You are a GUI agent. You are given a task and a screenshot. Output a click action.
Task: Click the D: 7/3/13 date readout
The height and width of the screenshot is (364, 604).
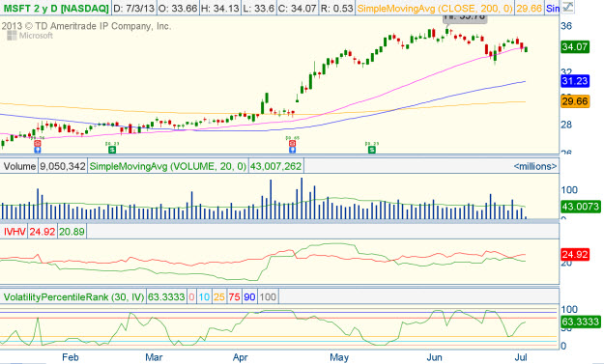133,8
